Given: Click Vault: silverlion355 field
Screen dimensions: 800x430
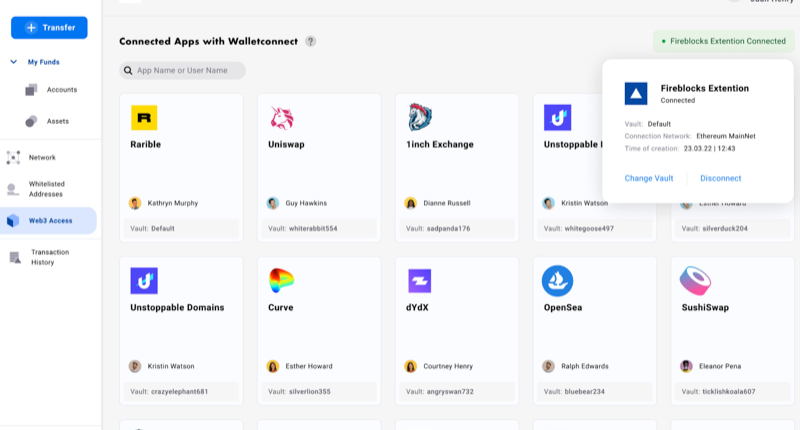Looking at the screenshot, I should pyautogui.click(x=319, y=392).
